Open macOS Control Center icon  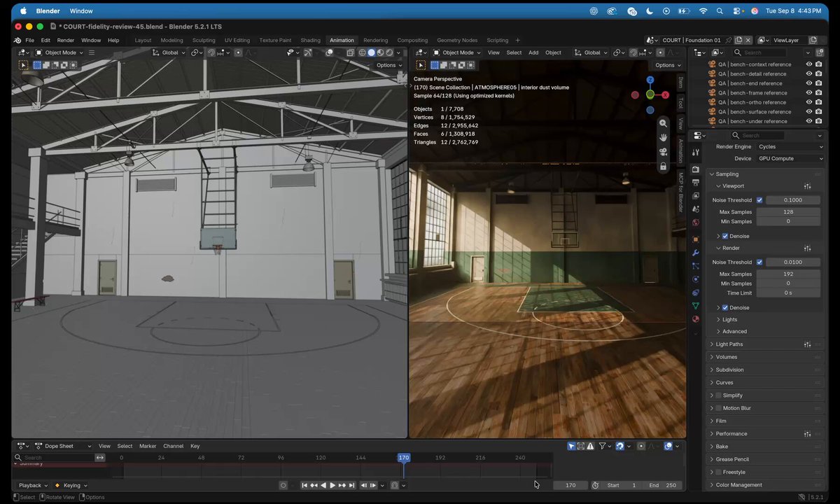pyautogui.click(x=738, y=11)
